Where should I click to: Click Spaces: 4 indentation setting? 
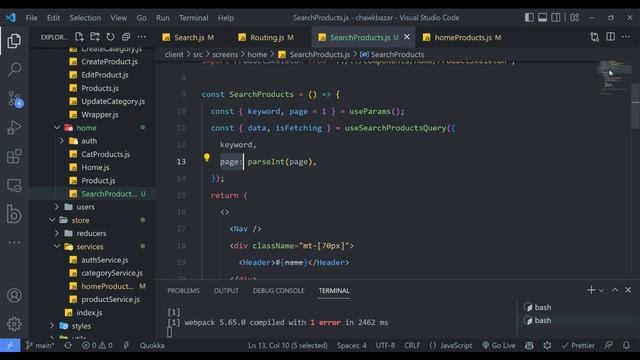(x=351, y=345)
